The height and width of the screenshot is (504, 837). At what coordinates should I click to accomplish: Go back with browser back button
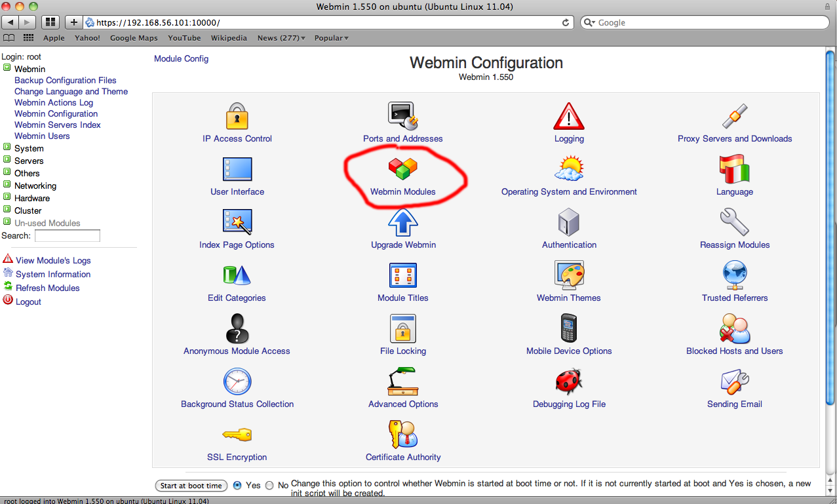[x=11, y=22]
